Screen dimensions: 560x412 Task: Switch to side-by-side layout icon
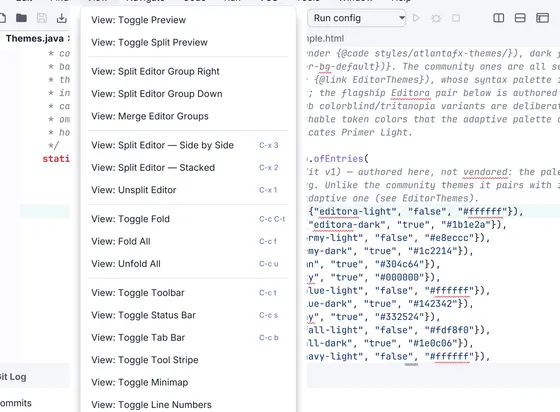tap(499, 18)
